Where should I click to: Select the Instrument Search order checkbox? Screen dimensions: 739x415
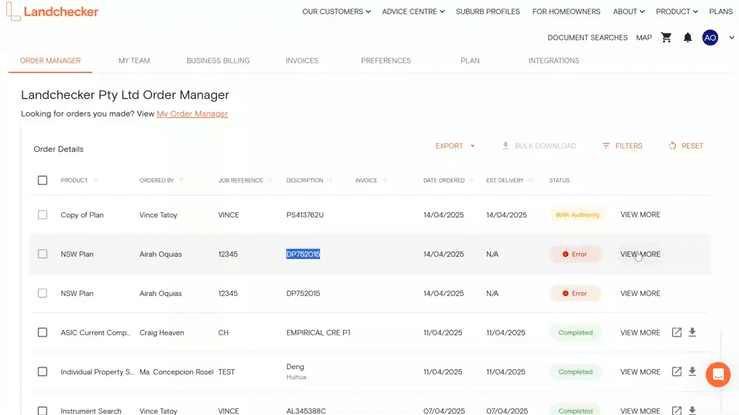(42, 411)
